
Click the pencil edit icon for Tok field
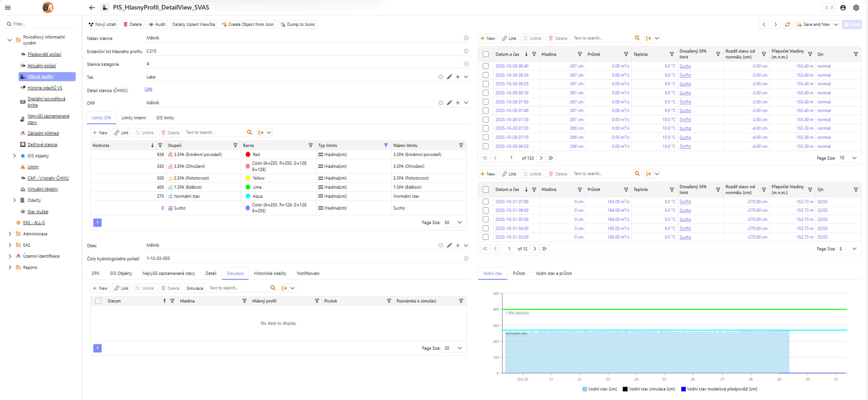(449, 77)
